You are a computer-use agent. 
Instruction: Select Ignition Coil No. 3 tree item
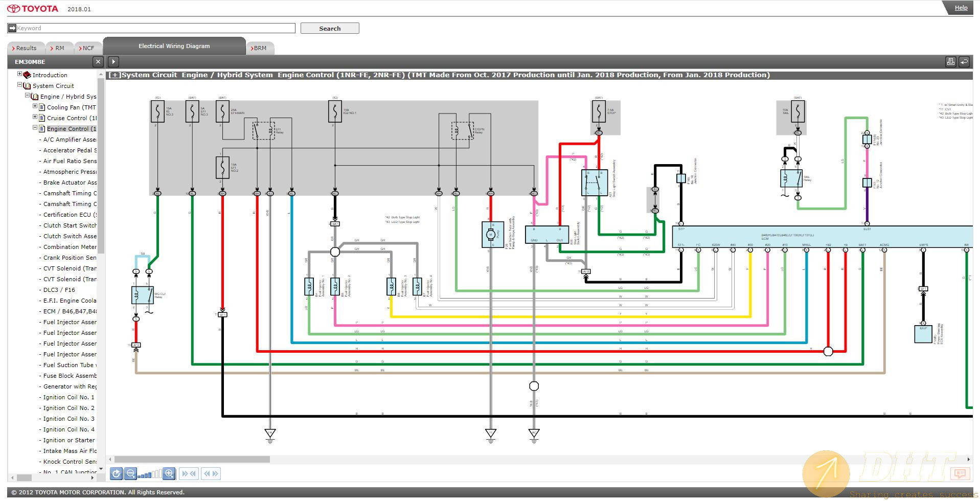(69, 419)
